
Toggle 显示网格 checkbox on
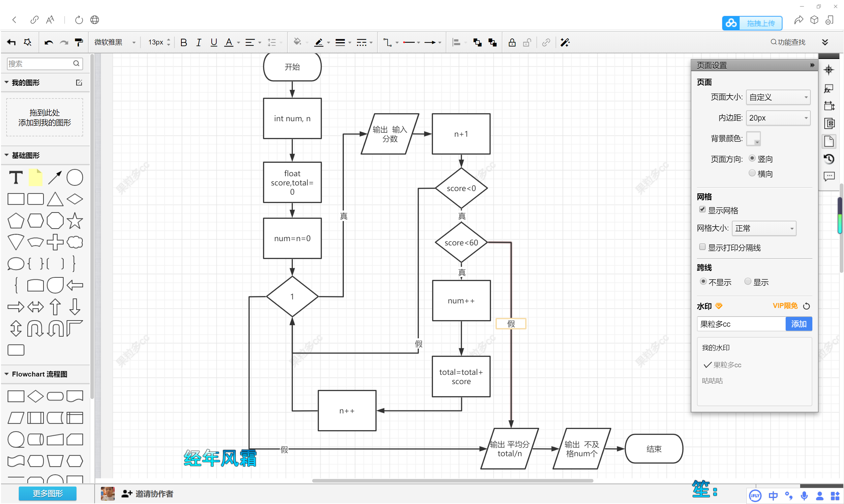703,210
